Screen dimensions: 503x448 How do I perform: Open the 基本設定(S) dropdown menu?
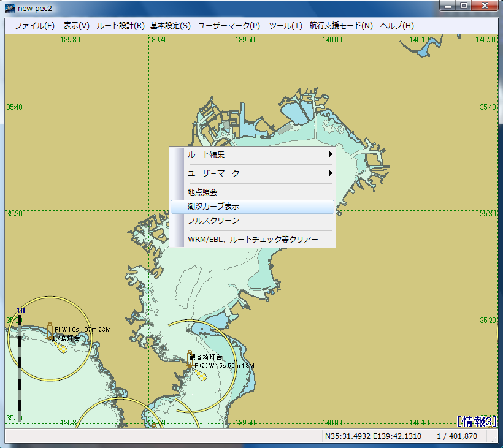point(170,26)
